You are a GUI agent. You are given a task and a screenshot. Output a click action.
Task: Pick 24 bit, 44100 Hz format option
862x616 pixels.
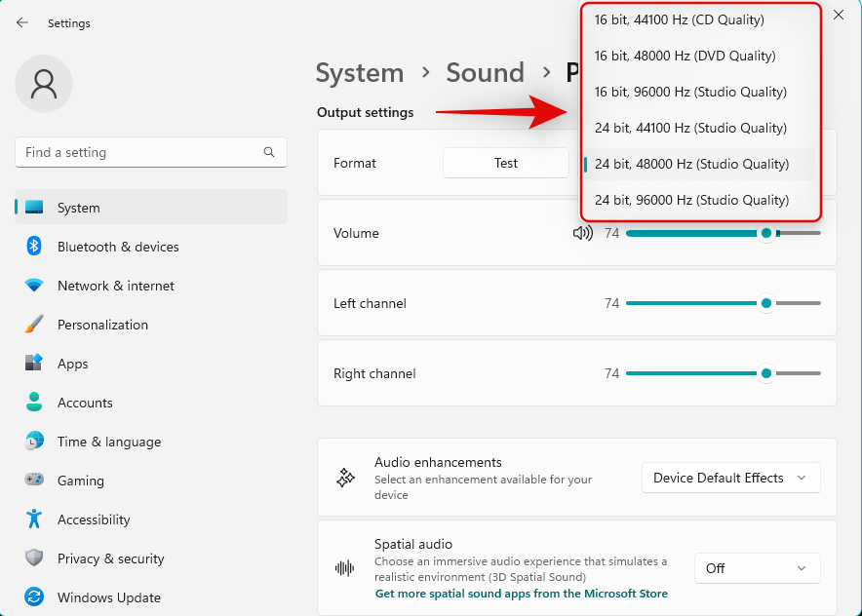[690, 128]
